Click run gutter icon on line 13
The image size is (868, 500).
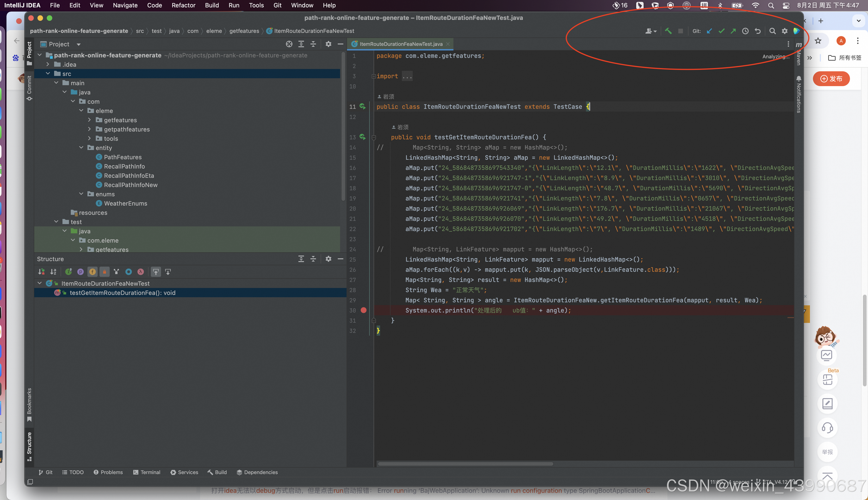[363, 137]
